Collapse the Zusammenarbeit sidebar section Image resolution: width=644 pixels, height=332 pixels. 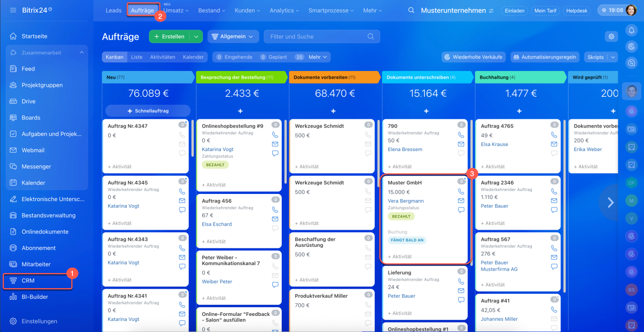(x=82, y=52)
